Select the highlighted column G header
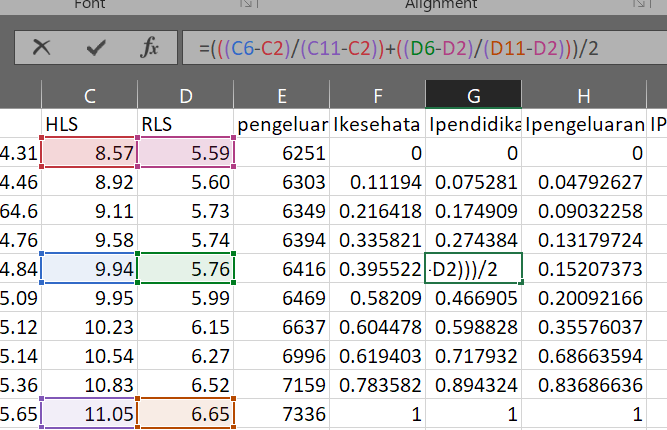Image resolution: width=667 pixels, height=430 pixels. 473,95
